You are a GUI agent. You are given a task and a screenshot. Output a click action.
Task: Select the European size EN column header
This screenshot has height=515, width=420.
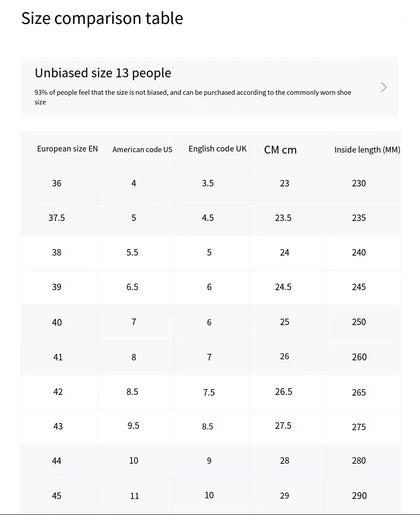click(67, 149)
